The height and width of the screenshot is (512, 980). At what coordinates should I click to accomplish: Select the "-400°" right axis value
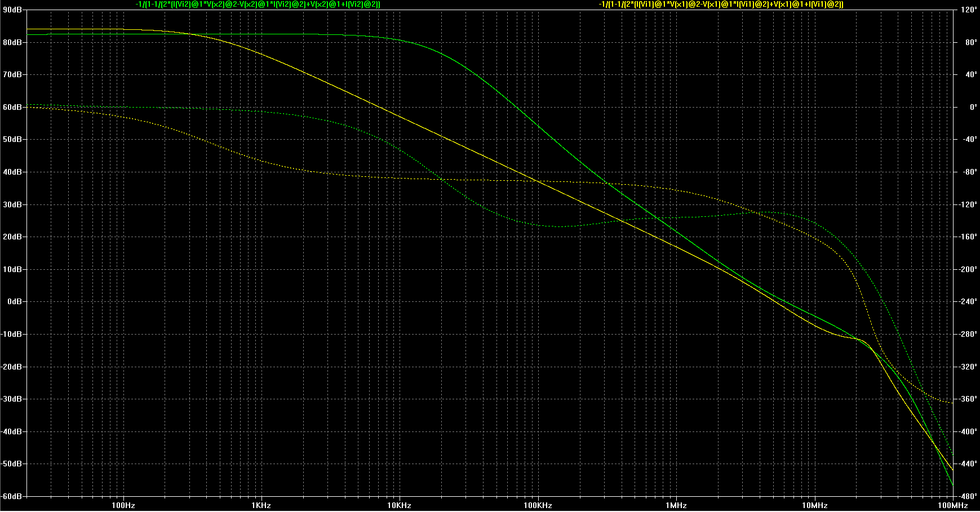pos(969,431)
